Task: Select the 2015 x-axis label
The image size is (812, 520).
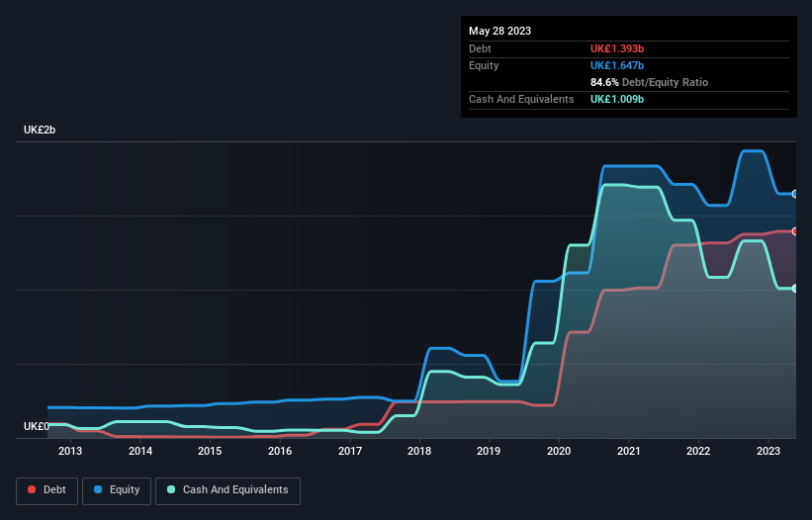Action: [210, 451]
